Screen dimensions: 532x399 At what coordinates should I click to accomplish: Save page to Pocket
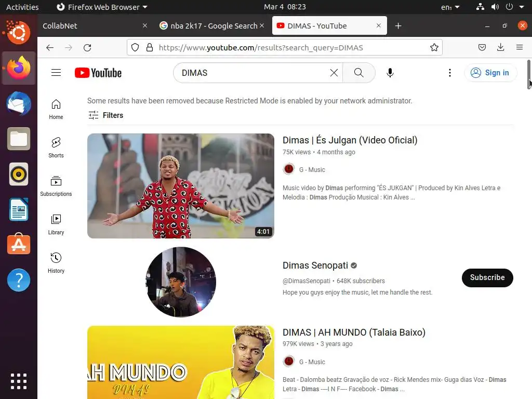482,47
